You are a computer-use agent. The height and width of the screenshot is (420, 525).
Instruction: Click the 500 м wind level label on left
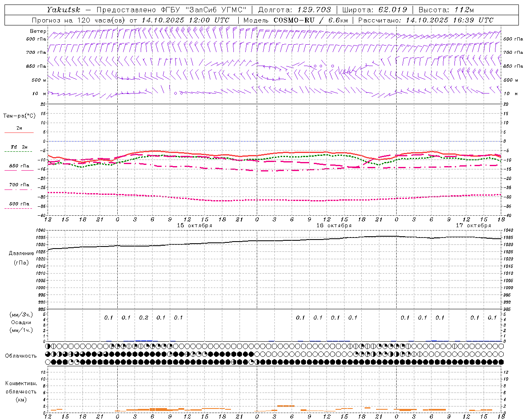coord(39,80)
